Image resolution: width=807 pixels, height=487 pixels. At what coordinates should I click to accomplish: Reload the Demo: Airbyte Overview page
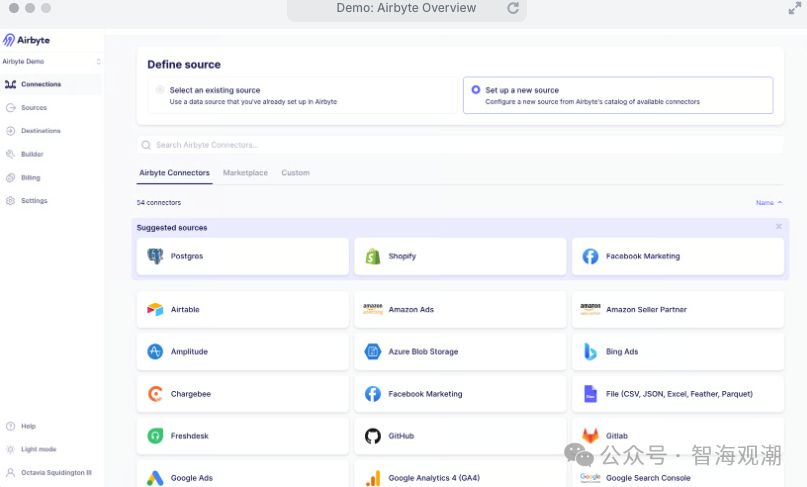513,8
